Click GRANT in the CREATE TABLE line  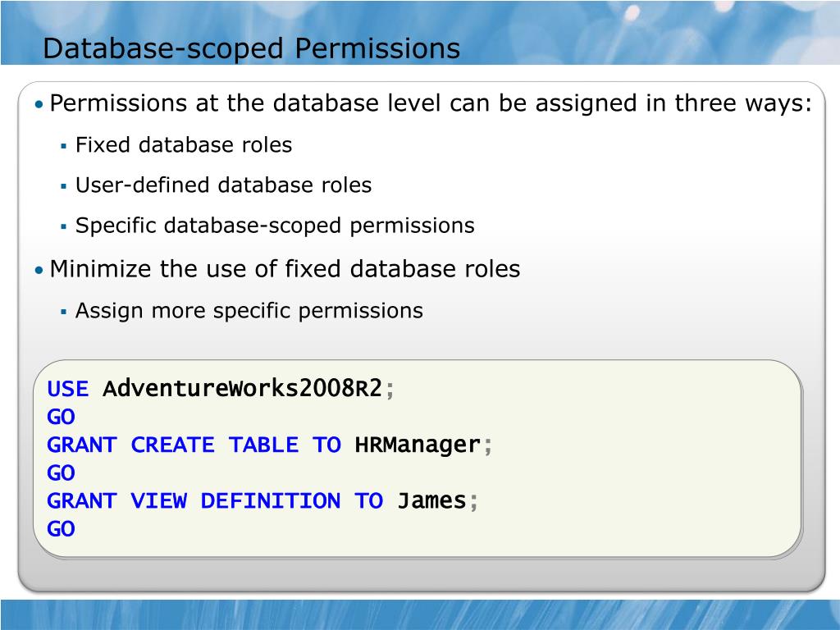click(x=82, y=445)
